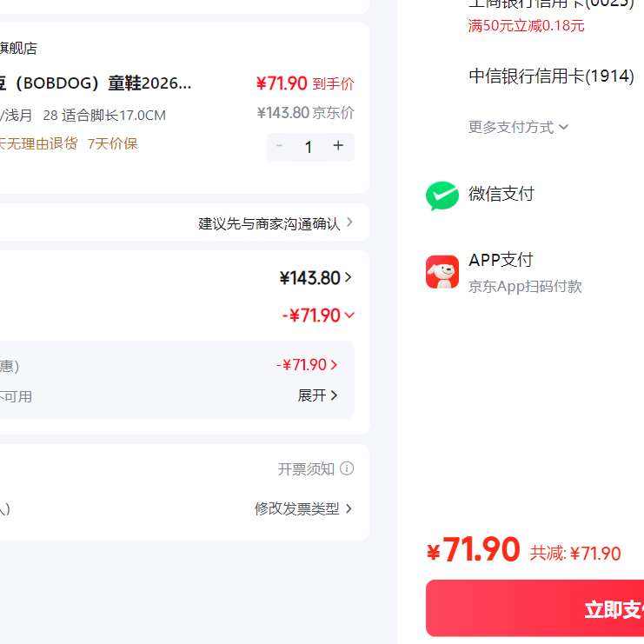Decrease product quantity with minus button
The width and height of the screenshot is (644, 644).
pyautogui.click(x=279, y=146)
